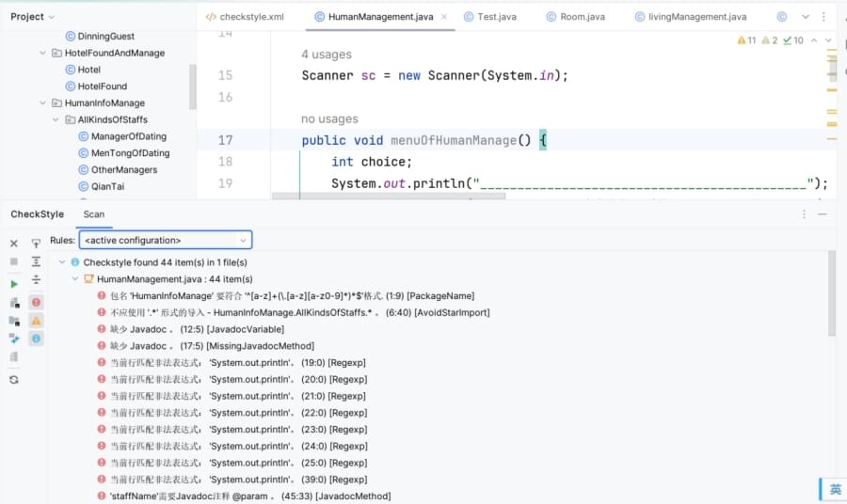Viewport: 847px width, 504px height.
Task: Collapse the HumanManagement.java results node
Action: click(76, 279)
